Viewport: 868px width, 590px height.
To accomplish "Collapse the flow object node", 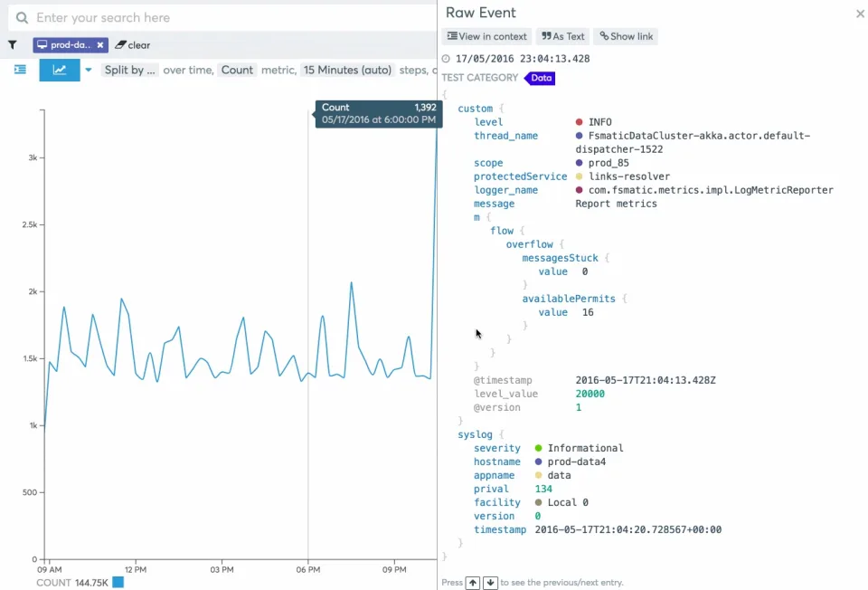I will 502,231.
